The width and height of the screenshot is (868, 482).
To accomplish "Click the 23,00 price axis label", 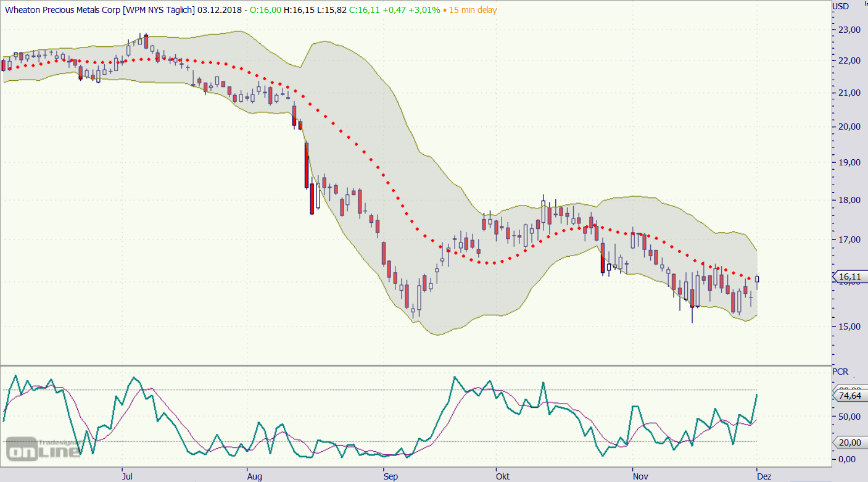I will point(850,30).
